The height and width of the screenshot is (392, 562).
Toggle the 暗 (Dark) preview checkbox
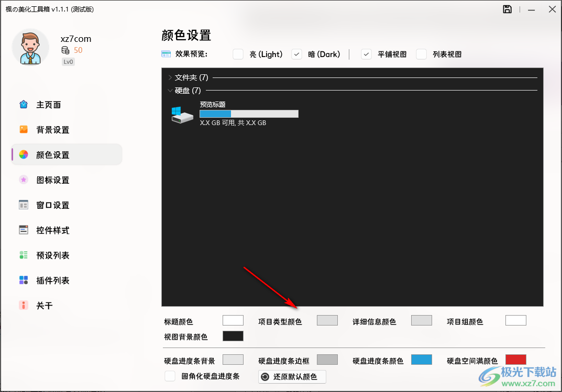pyautogui.click(x=296, y=54)
